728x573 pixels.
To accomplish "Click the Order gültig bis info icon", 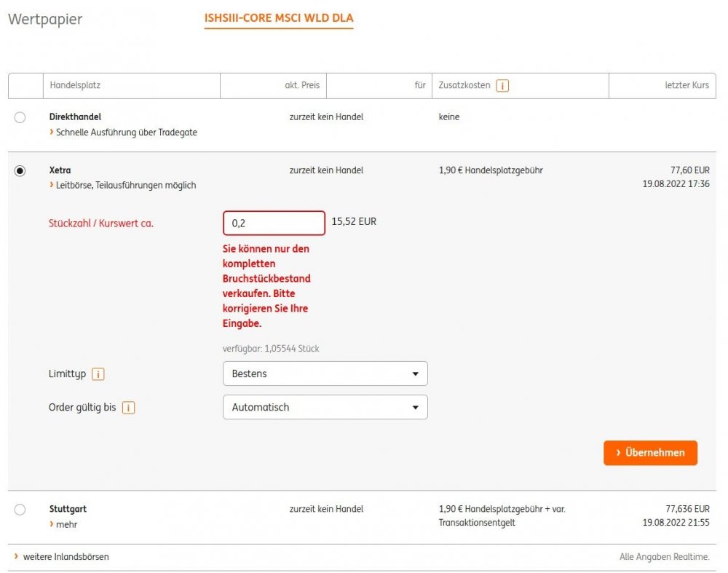I will pos(129,408).
